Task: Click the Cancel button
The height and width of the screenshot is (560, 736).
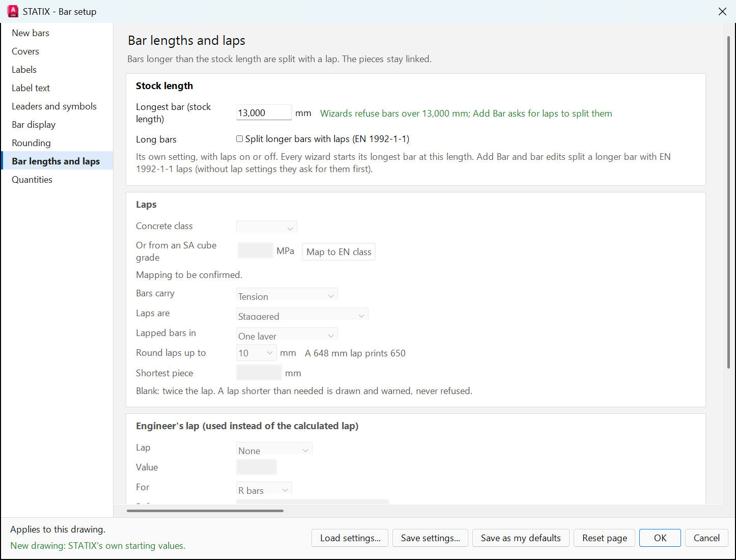Action: click(x=706, y=538)
